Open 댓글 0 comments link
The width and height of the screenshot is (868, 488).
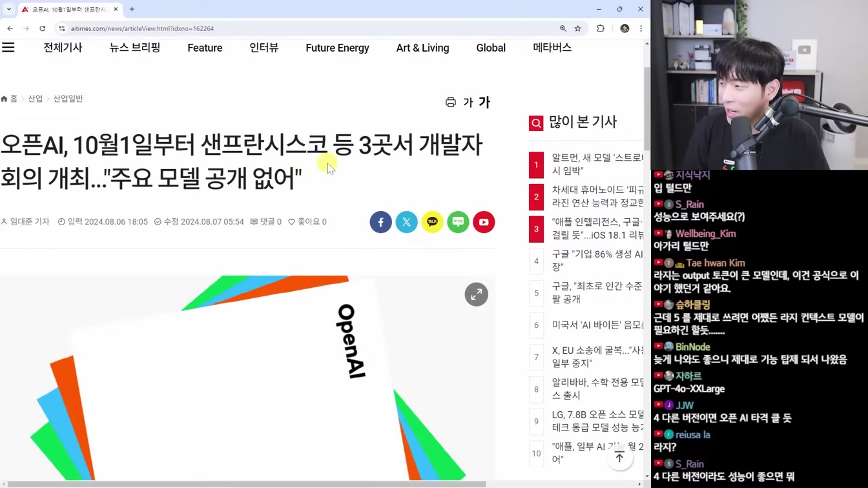pyautogui.click(x=266, y=221)
